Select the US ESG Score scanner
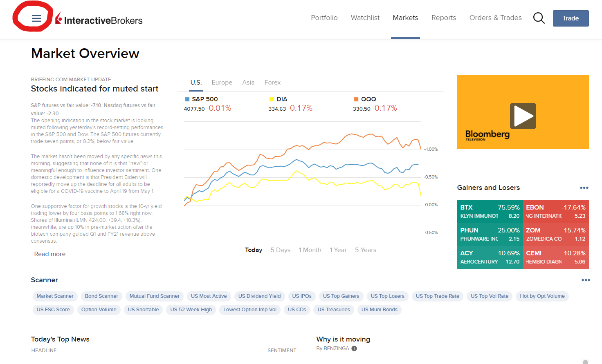Image resolution: width=602 pixels, height=364 pixels. (53, 310)
